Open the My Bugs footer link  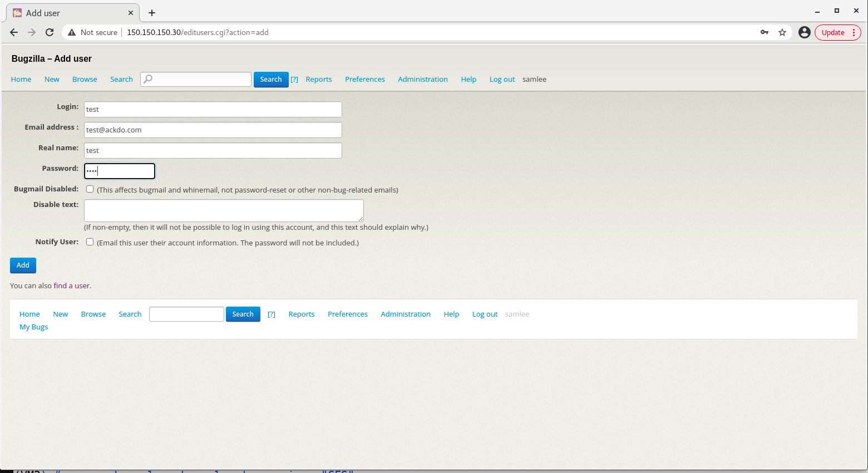pos(33,327)
